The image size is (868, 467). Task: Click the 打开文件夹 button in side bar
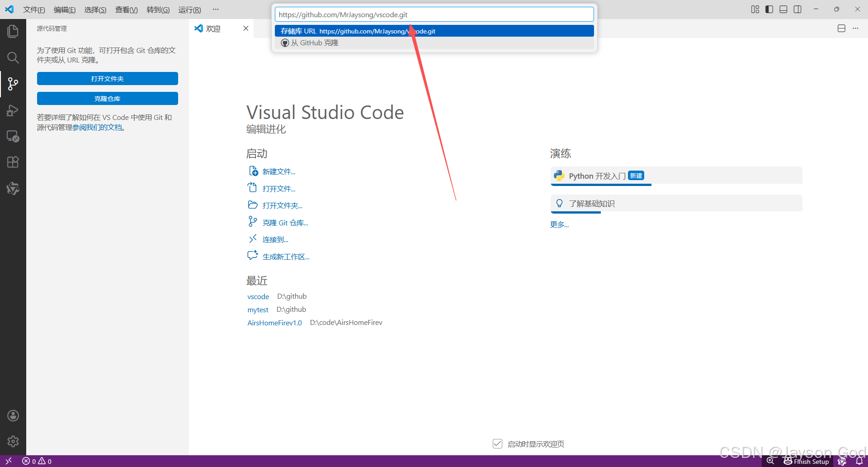pyautogui.click(x=108, y=79)
